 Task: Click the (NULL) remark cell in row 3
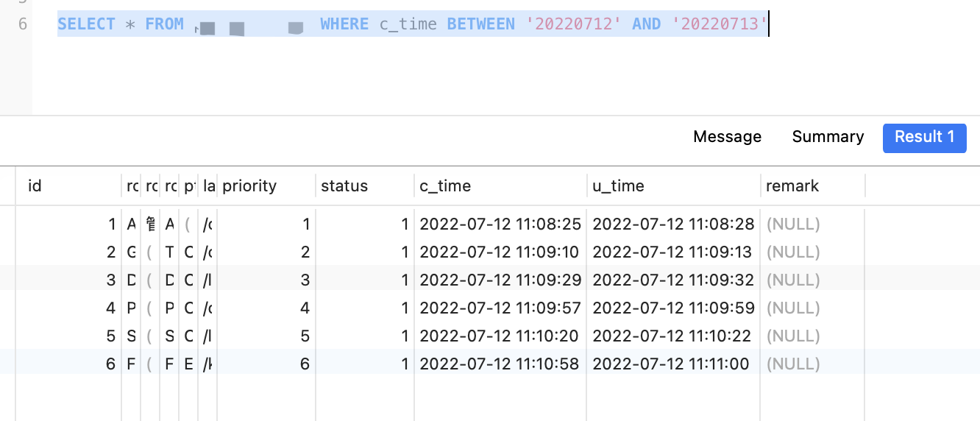coord(793,280)
